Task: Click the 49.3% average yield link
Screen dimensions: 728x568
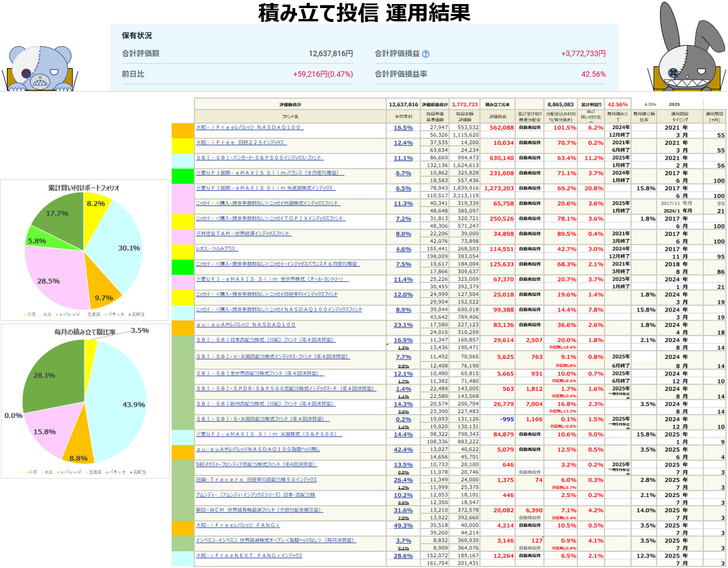Action: (x=403, y=525)
